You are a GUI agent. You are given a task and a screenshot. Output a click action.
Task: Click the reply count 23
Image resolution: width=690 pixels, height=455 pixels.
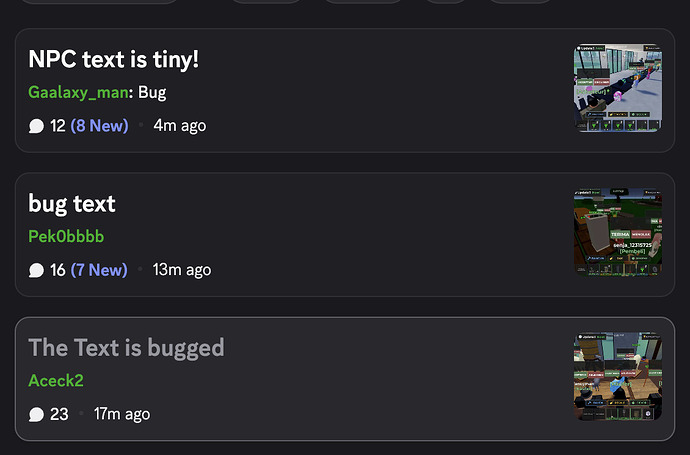tap(59, 414)
